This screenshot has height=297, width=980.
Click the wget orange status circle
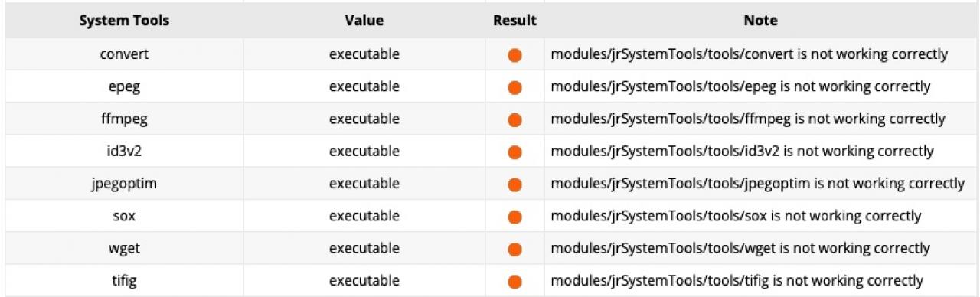click(x=514, y=250)
